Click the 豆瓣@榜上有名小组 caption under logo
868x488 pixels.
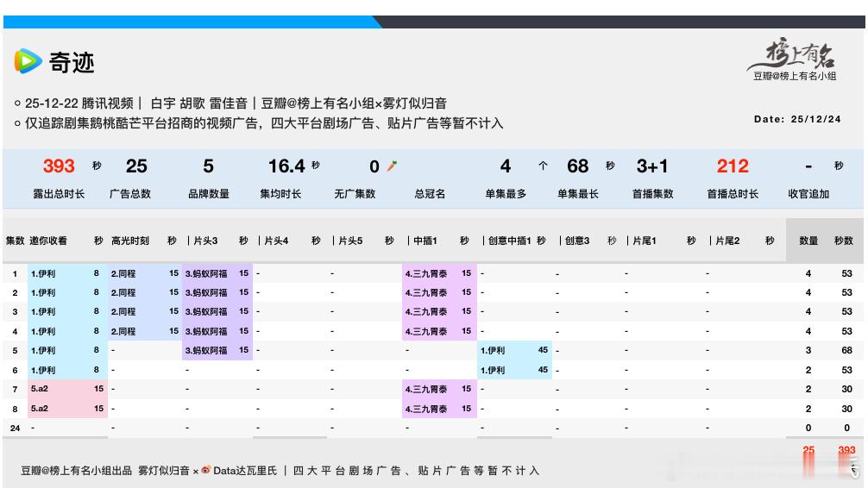coord(795,77)
